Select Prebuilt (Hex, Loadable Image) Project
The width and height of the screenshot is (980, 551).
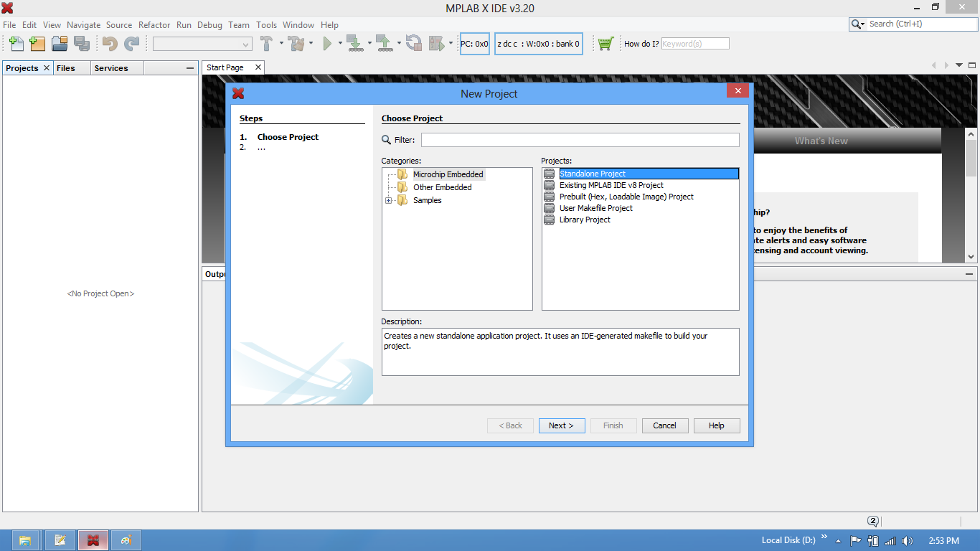[626, 197]
